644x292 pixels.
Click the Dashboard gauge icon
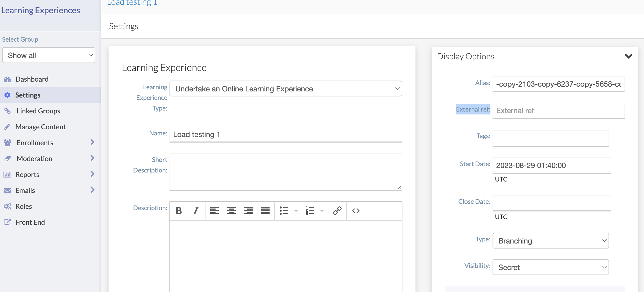point(7,79)
